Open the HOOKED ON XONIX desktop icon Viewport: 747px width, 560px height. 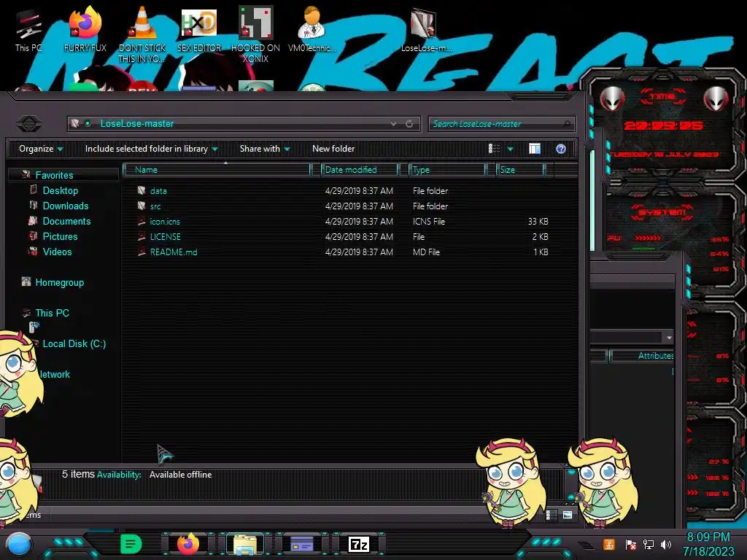click(255, 35)
